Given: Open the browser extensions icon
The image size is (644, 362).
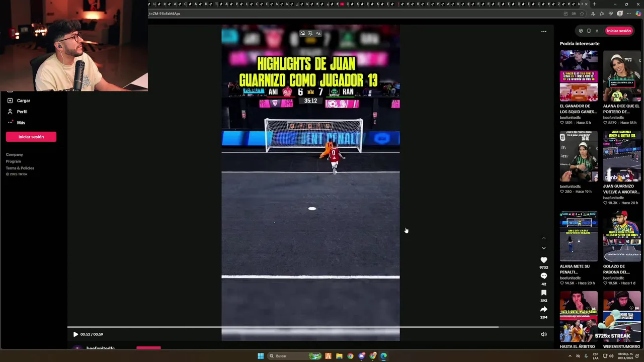Looking at the screenshot, I should tap(593, 14).
